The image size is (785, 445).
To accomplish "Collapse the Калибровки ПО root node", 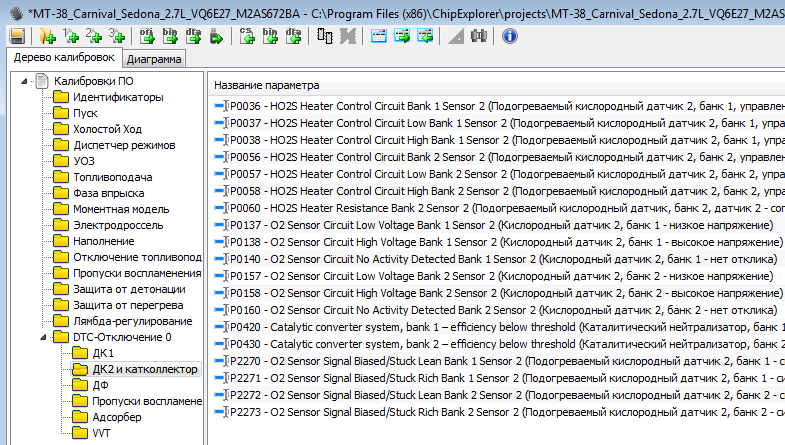I will (x=26, y=82).
